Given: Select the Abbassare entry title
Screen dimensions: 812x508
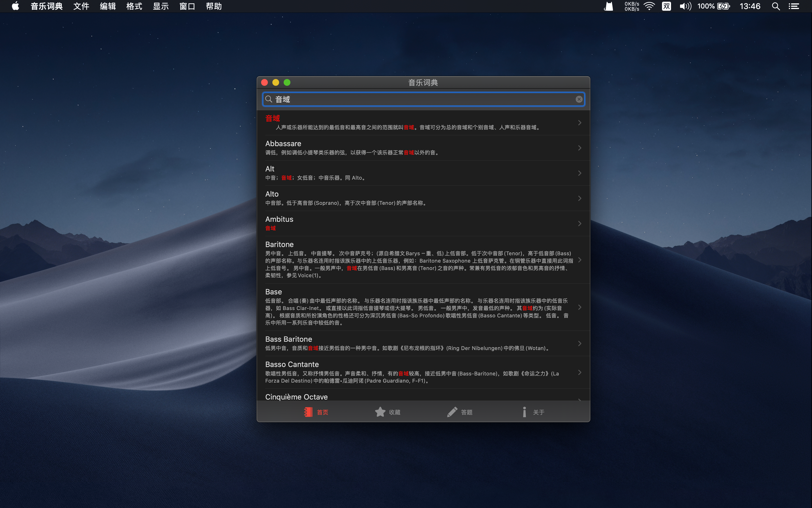Looking at the screenshot, I should coord(283,143).
